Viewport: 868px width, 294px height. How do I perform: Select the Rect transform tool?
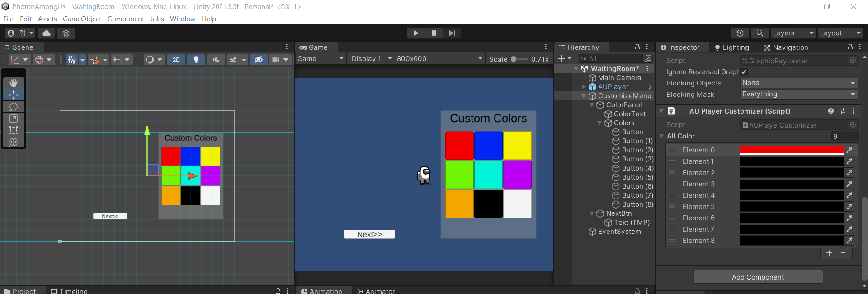pos(14,130)
